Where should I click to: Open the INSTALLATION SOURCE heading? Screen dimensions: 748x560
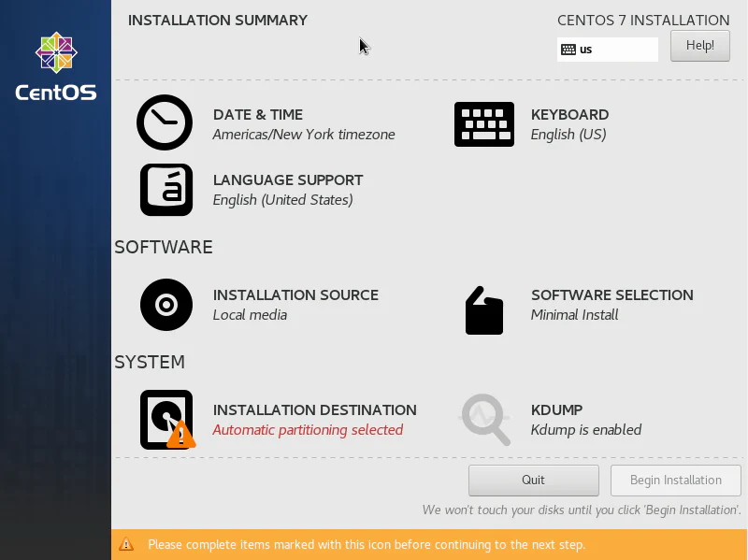[x=295, y=295]
